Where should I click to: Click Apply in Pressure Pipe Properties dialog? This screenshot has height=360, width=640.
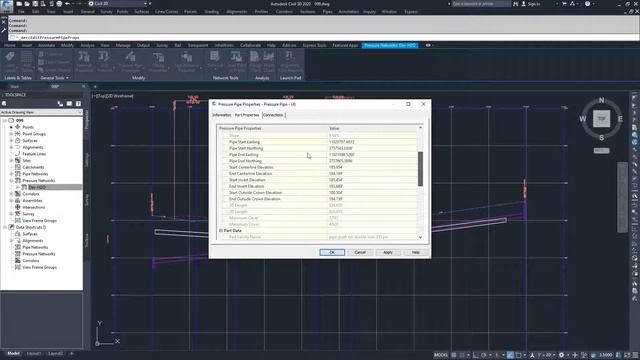pos(388,252)
